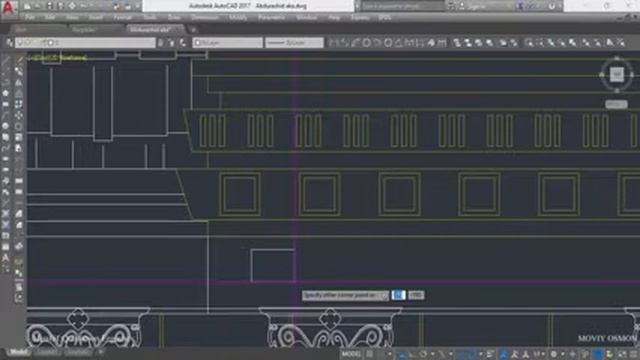Screen dimensions: 640x360
Task: Switch to the Layout1 tab
Action: [x=47, y=352]
